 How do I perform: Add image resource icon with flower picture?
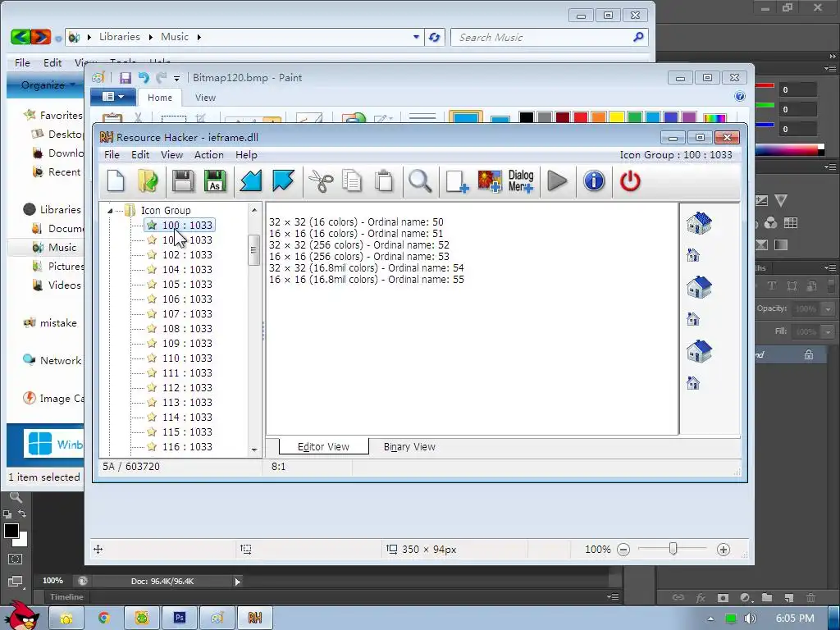point(490,181)
